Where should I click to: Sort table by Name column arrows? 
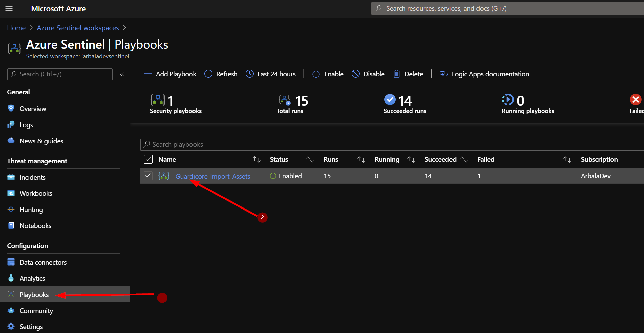(256, 159)
